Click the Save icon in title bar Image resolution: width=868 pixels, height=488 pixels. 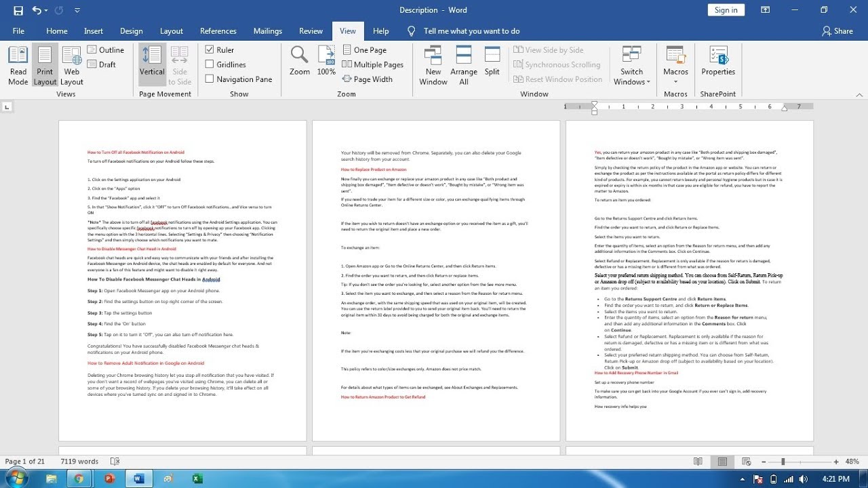18,10
